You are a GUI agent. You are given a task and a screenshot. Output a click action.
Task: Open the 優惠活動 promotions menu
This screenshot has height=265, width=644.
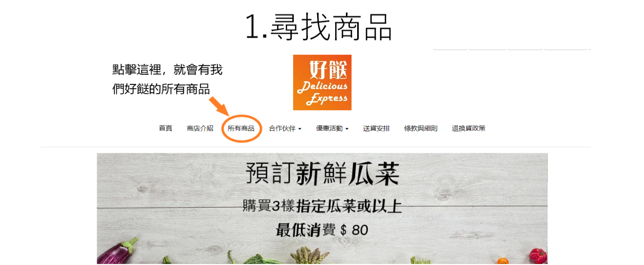329,128
